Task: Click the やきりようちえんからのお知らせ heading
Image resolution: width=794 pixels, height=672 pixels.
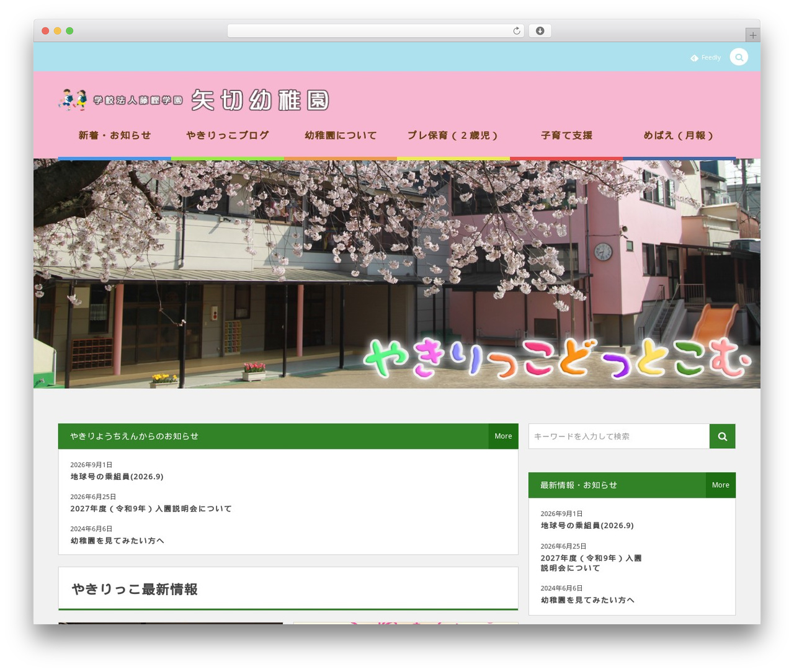Action: [135, 436]
